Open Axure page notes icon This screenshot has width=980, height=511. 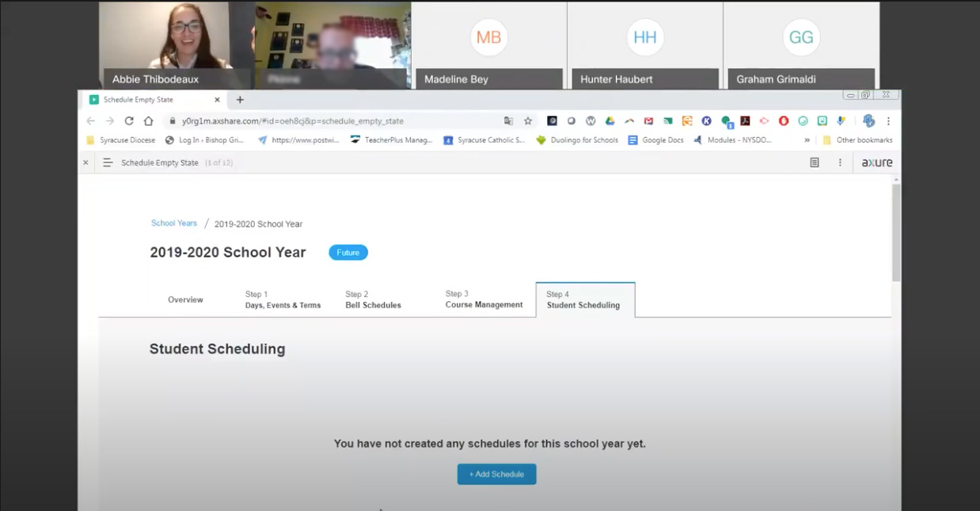(815, 162)
